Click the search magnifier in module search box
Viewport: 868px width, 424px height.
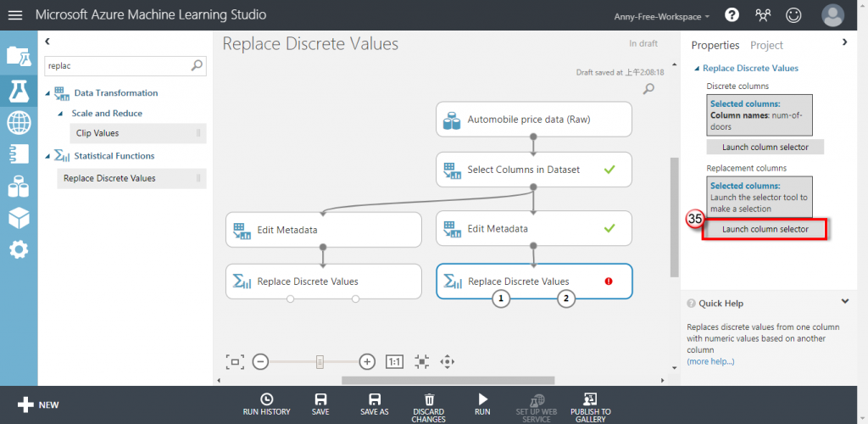click(x=197, y=66)
